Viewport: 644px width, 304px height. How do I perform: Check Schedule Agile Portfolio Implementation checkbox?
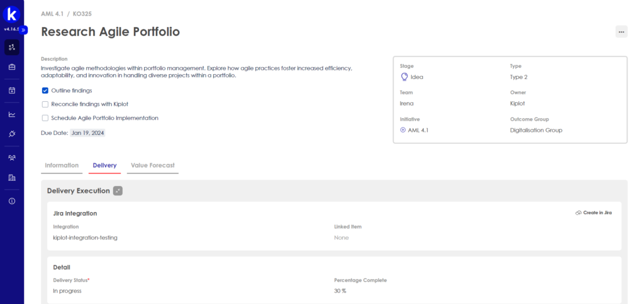pyautogui.click(x=45, y=118)
